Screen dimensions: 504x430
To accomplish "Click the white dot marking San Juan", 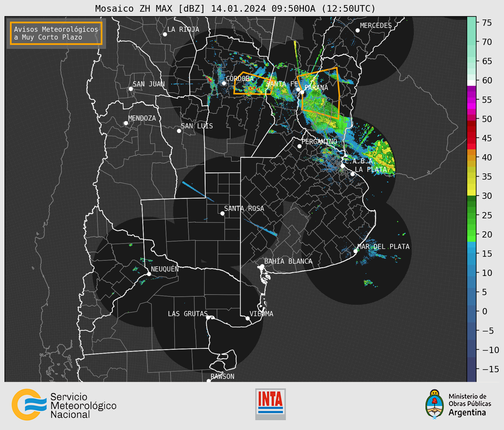I will 131,89.
